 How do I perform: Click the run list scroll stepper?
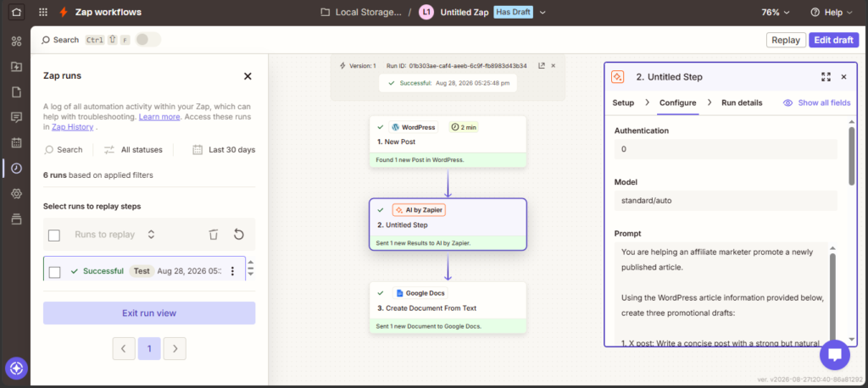pos(251,268)
